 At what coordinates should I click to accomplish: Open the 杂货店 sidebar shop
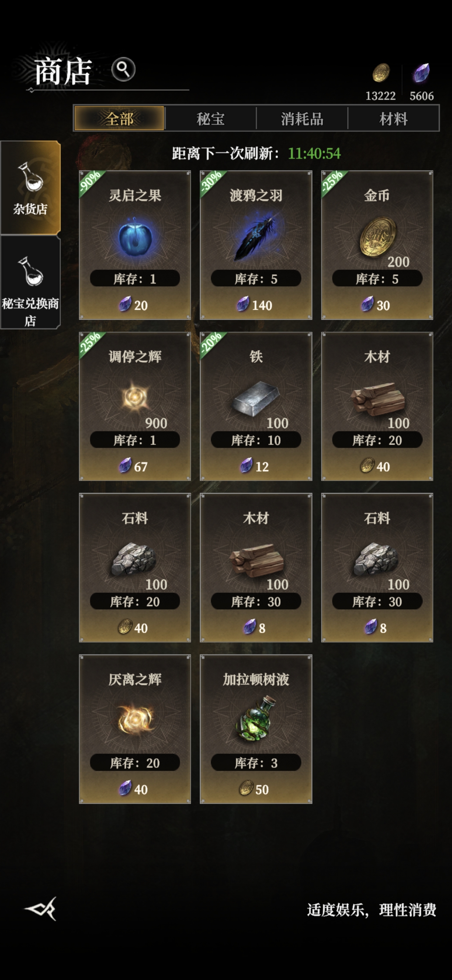(30, 187)
